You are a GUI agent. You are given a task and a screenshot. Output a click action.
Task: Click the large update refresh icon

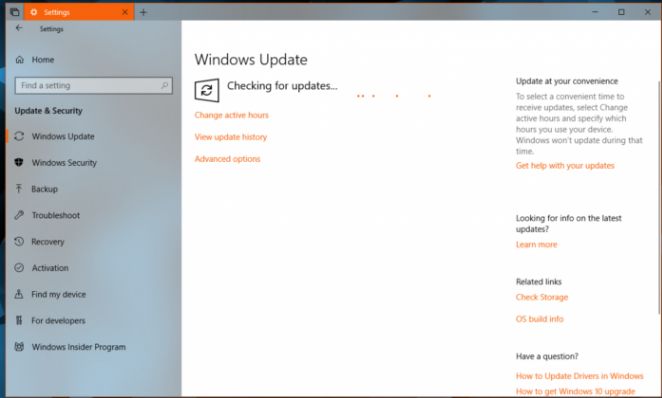[x=206, y=90]
